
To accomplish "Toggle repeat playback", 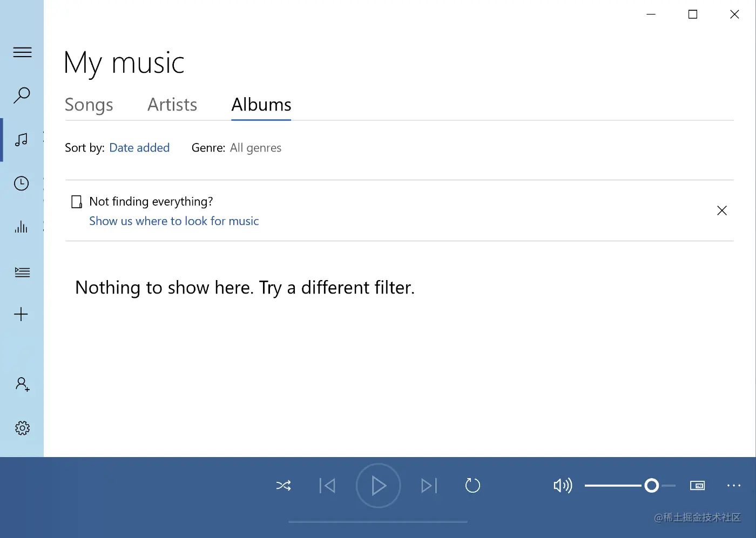I will pos(473,486).
